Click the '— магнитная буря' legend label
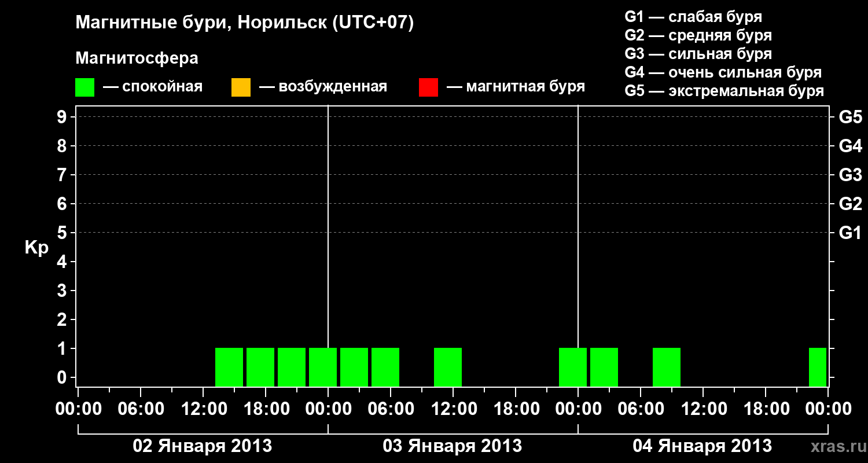 516,87
